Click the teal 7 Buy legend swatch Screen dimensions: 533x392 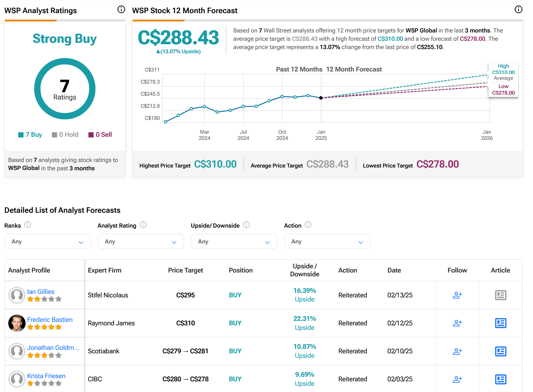pyautogui.click(x=21, y=135)
